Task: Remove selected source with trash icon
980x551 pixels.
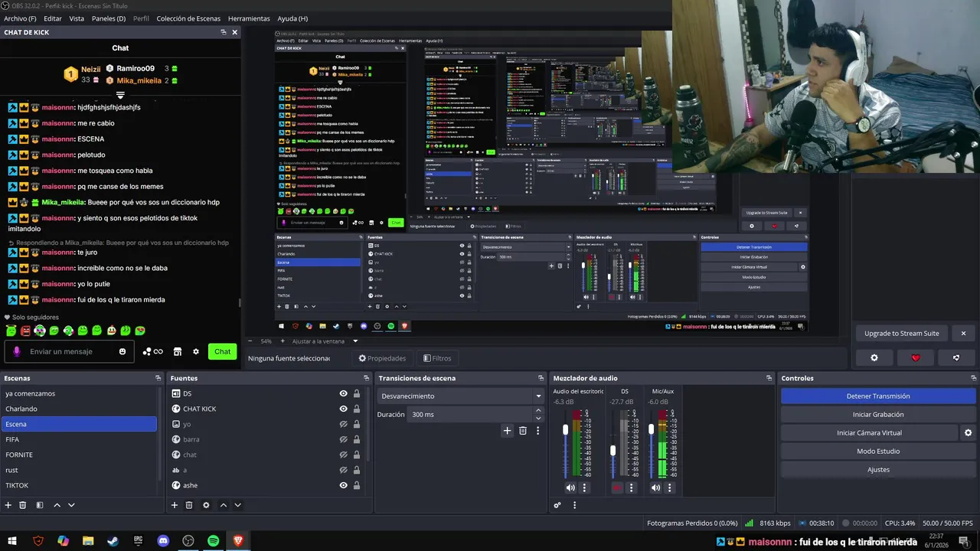Action: tap(189, 505)
